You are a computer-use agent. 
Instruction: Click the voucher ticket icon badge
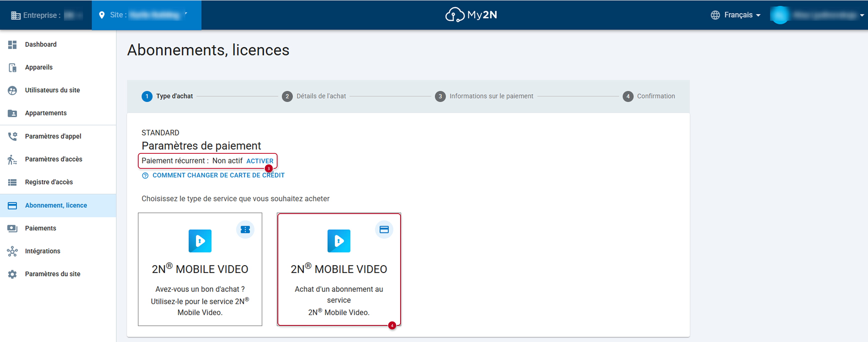tap(245, 229)
